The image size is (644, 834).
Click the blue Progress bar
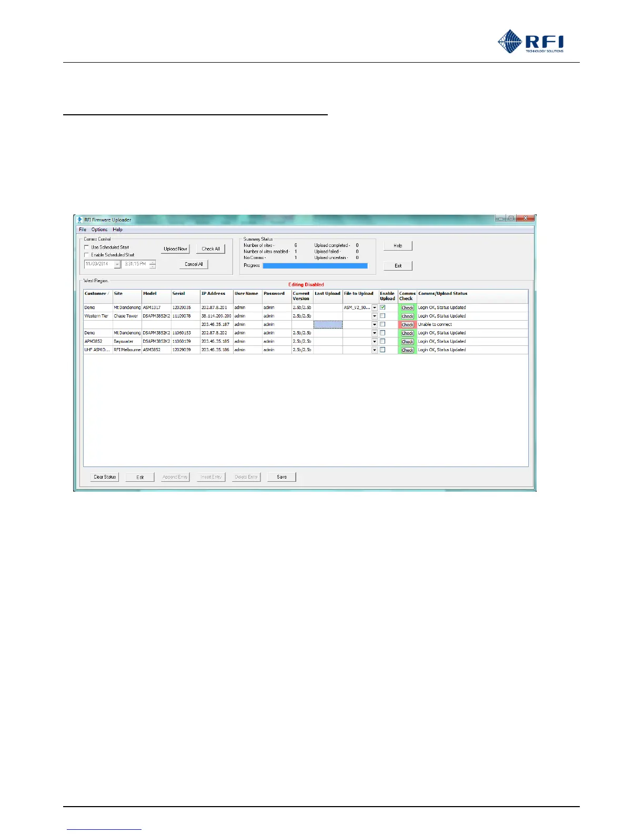tap(315, 266)
